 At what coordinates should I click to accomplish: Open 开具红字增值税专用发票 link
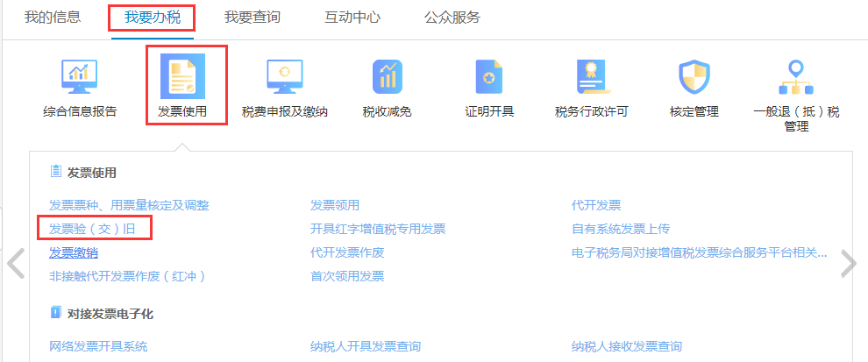[378, 229]
